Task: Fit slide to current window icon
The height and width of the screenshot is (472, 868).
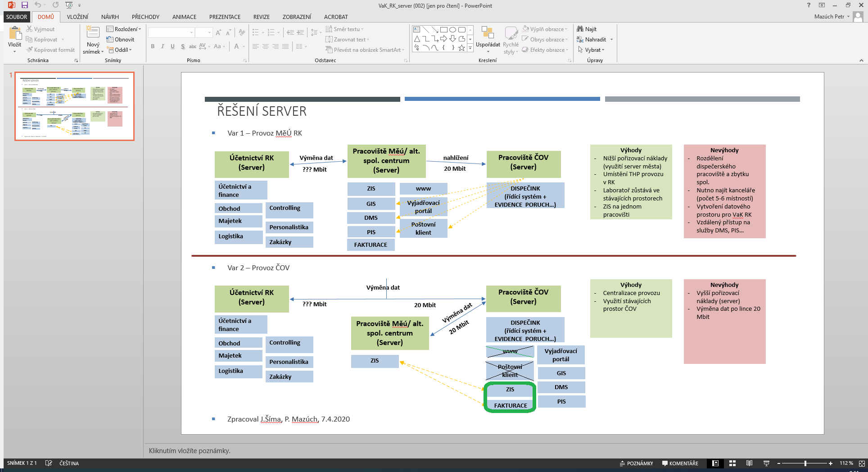Action: (x=862, y=463)
